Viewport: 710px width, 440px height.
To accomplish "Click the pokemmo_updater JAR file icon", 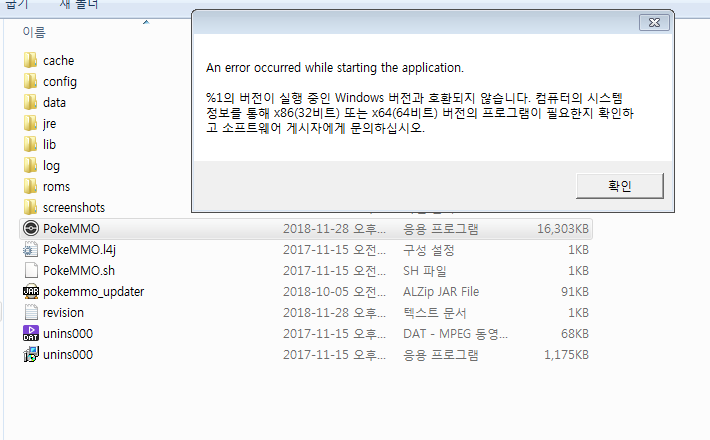I will 30,291.
